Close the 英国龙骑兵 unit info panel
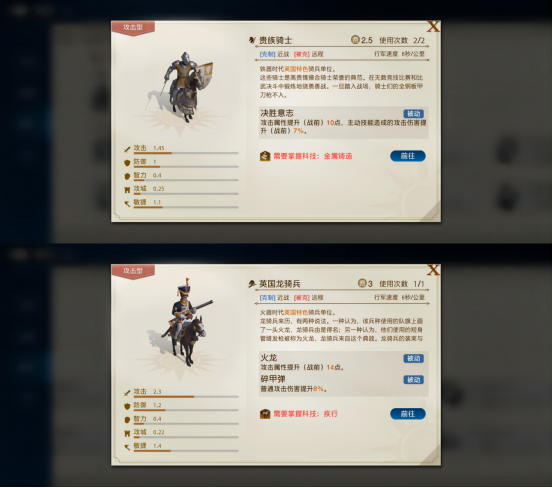This screenshot has width=553, height=488. pos(433,270)
